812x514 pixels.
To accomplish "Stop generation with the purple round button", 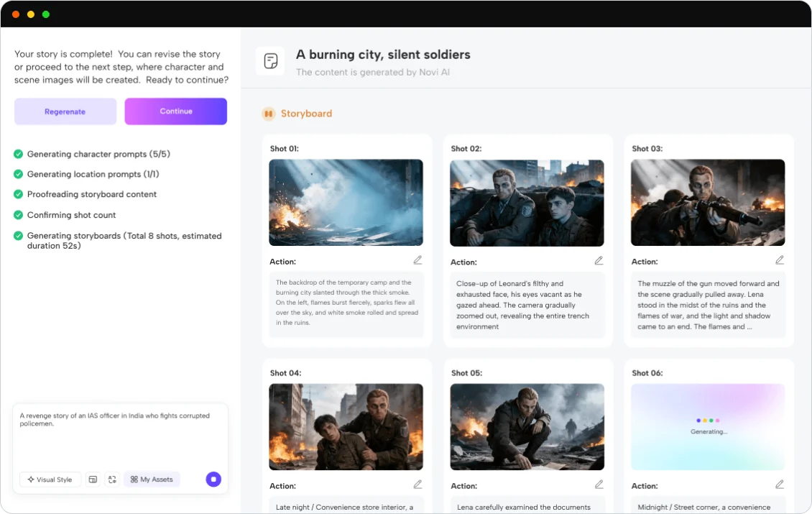I will pyautogui.click(x=213, y=479).
